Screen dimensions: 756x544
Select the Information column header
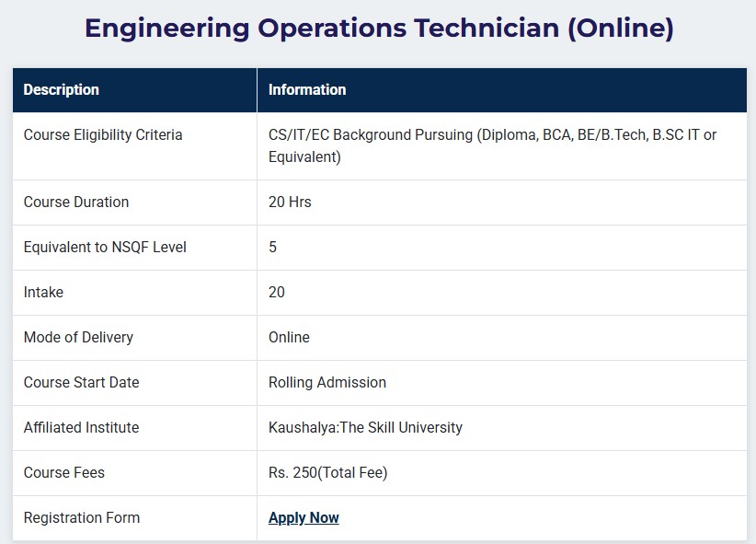click(307, 89)
